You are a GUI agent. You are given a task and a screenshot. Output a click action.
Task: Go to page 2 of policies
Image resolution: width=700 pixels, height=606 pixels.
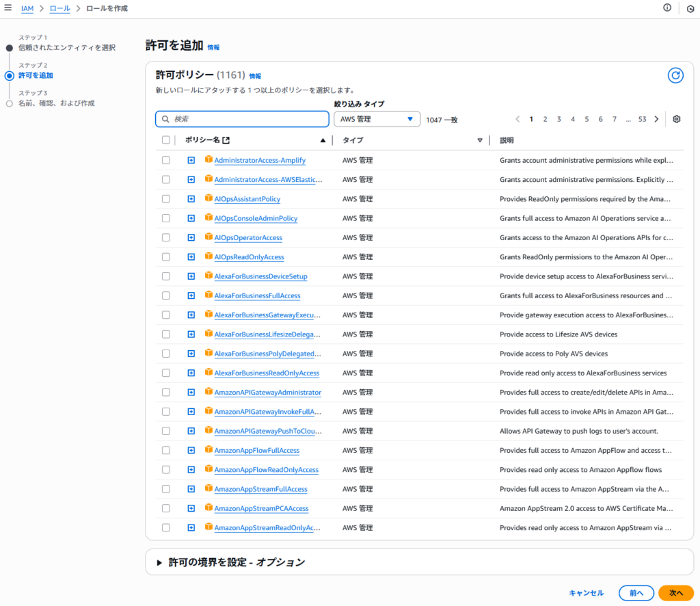pyautogui.click(x=545, y=119)
